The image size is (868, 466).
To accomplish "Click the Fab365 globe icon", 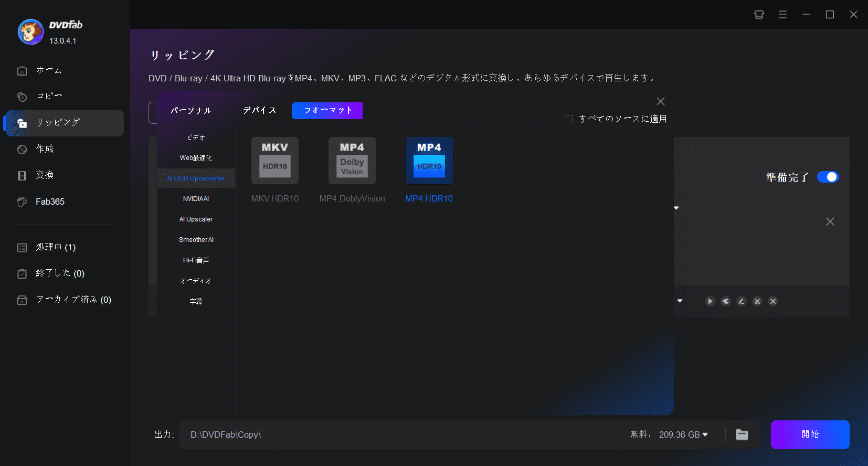I will [22, 202].
